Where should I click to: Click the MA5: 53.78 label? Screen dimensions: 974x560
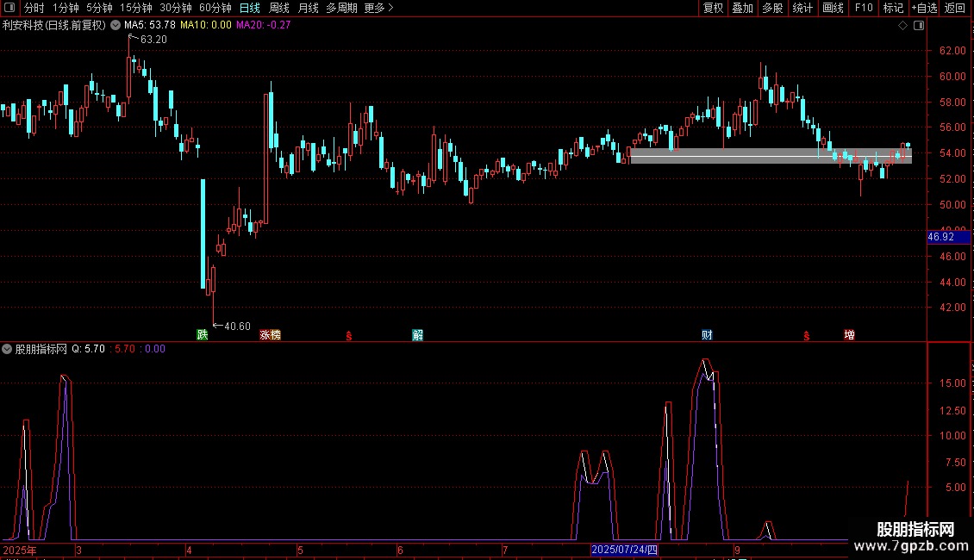150,25
